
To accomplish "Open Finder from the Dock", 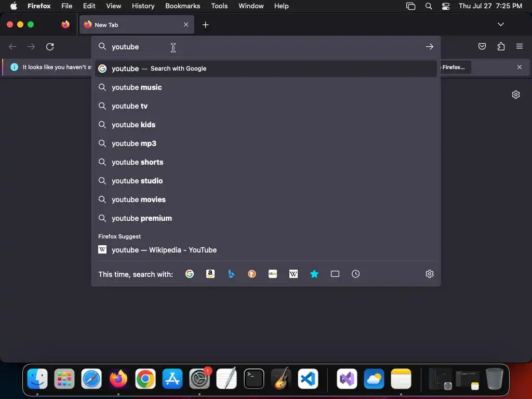I will (37, 378).
